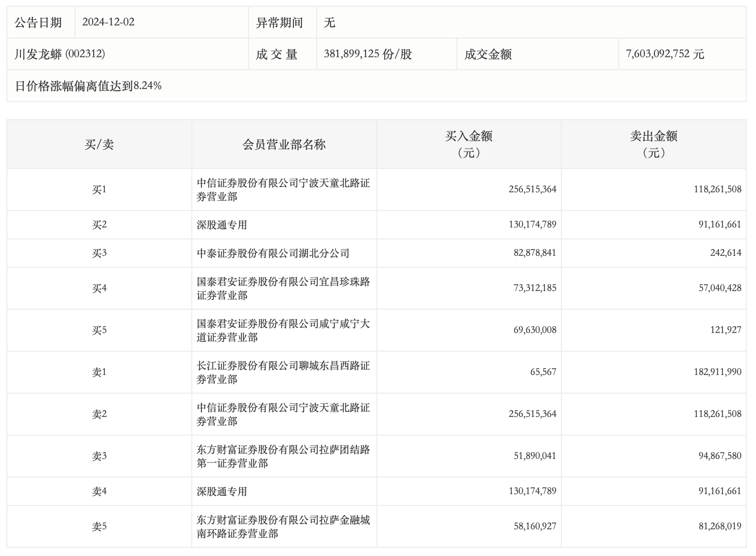Click the 买1 row label
Image resolution: width=756 pixels, height=556 pixels.
(99, 189)
